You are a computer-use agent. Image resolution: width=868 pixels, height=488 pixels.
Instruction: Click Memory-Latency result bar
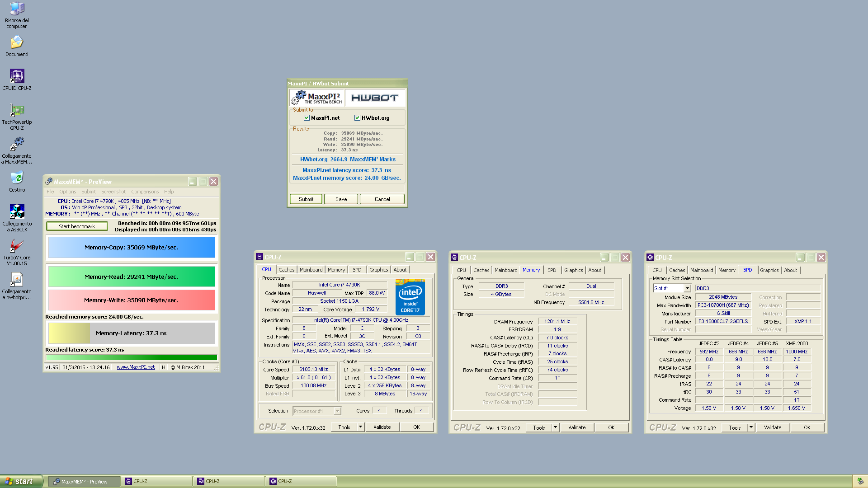132,333
